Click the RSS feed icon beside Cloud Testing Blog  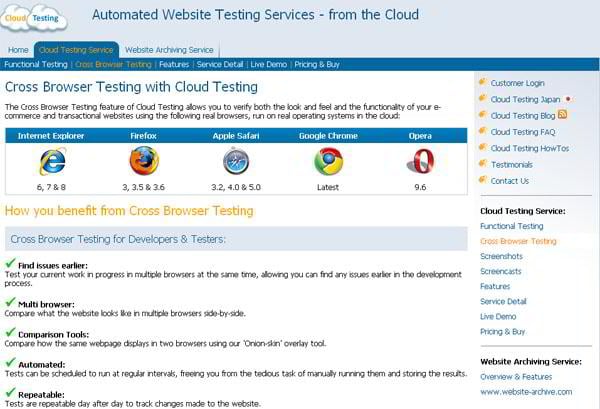tap(562, 116)
